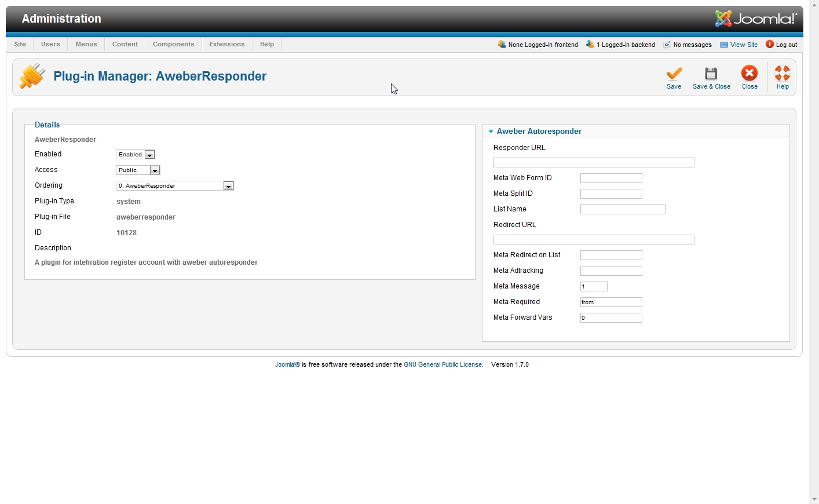Viewport: 819px width, 504px height.
Task: Open the Ordering dropdown
Action: (x=175, y=186)
